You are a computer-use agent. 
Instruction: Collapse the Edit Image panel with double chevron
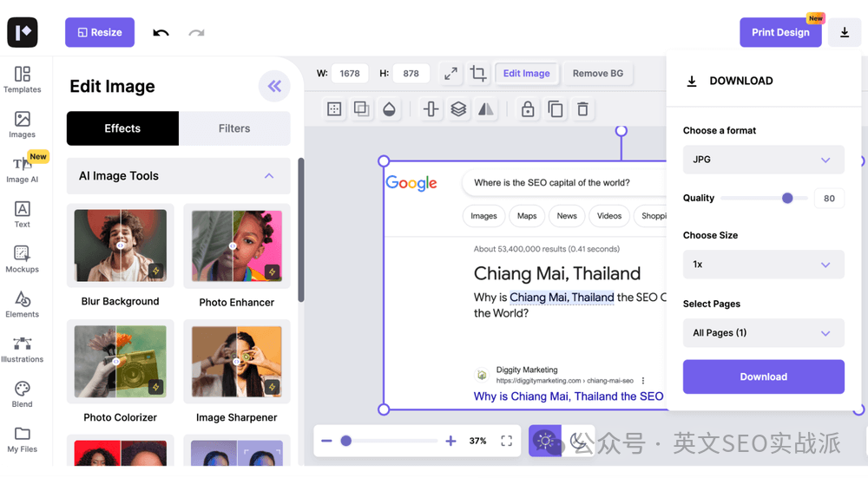[274, 86]
